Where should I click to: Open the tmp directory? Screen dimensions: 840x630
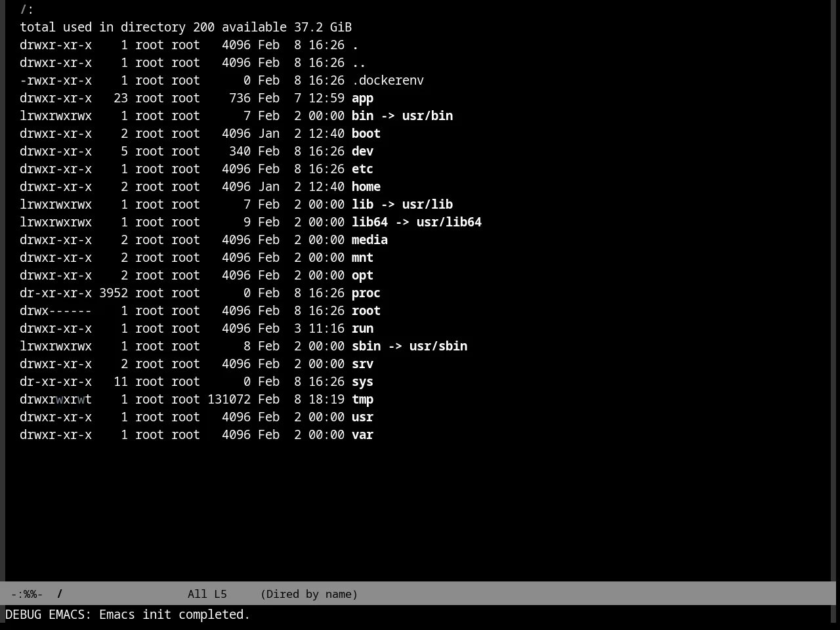click(x=362, y=400)
